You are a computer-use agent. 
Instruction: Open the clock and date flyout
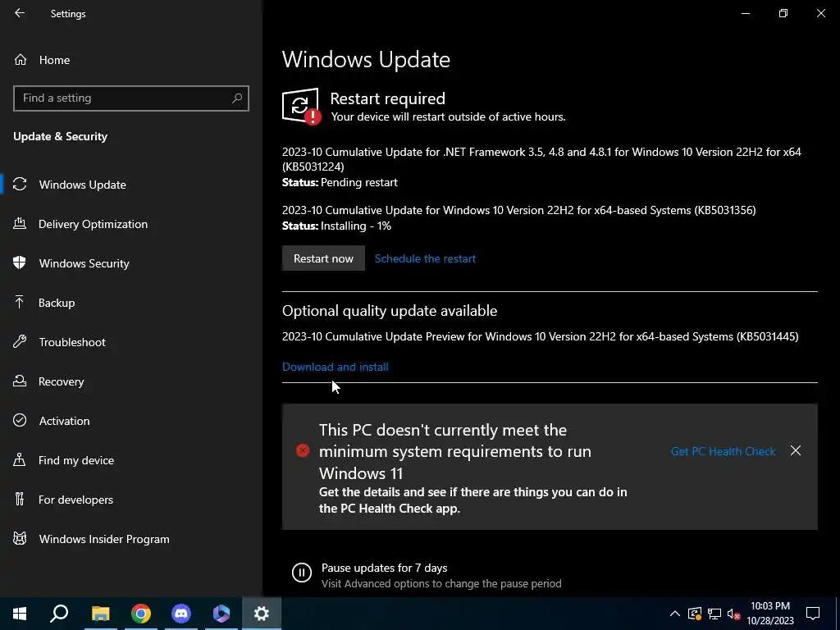pos(770,614)
